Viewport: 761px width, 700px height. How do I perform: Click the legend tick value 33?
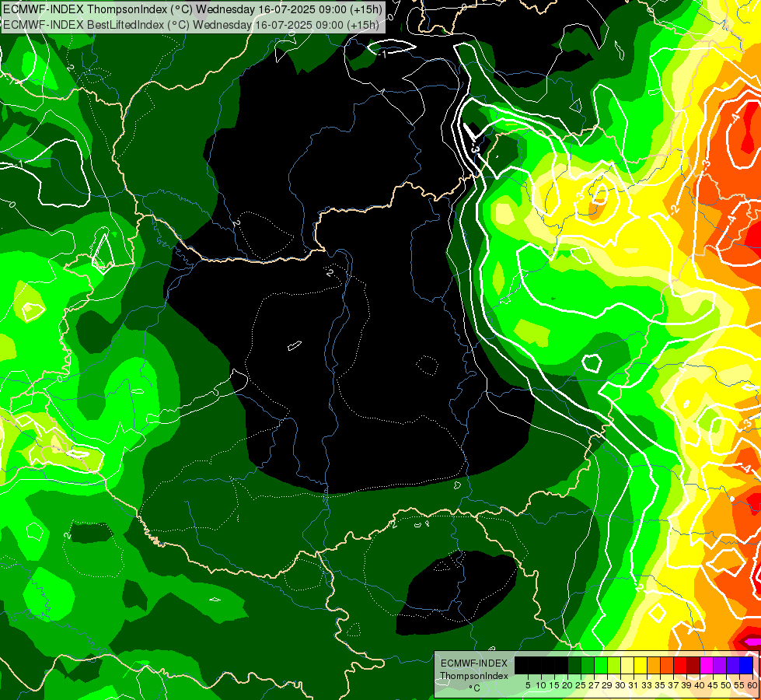click(647, 685)
